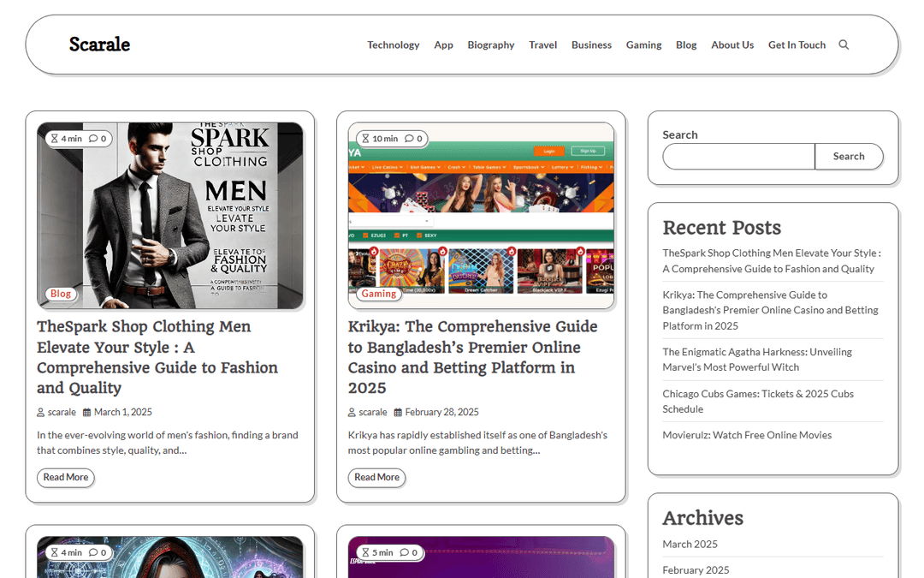Open the Krikya casino featured image thumbnail
Screen dimensions: 924x578
point(481,216)
